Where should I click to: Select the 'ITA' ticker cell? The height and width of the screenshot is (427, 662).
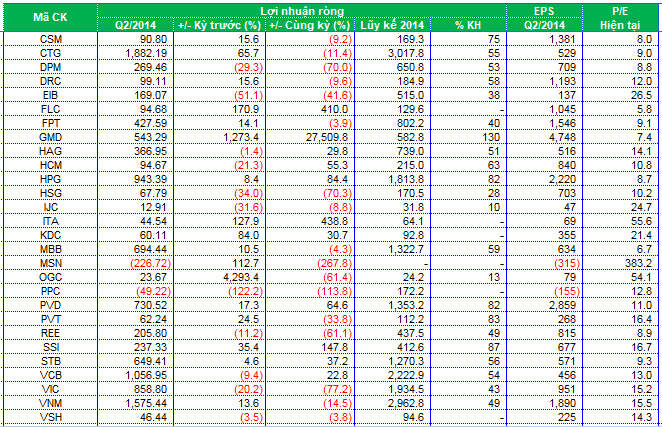tap(50, 221)
